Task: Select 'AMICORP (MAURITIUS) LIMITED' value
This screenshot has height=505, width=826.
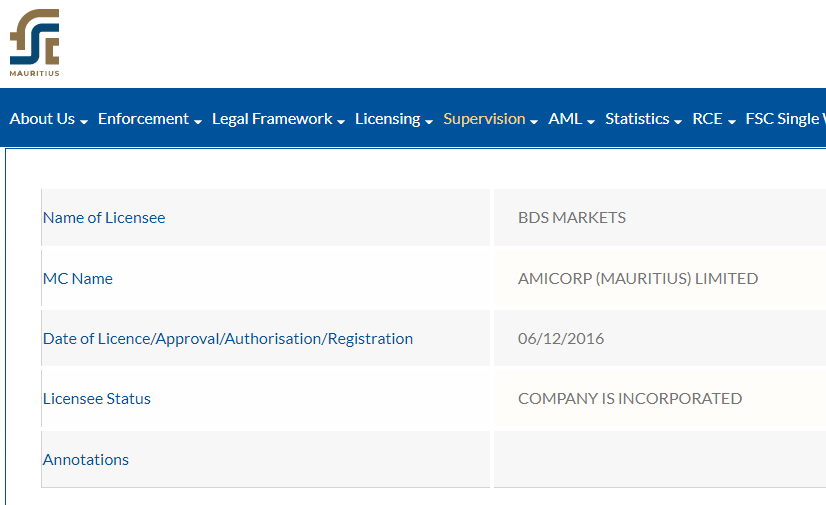Action: click(x=638, y=279)
